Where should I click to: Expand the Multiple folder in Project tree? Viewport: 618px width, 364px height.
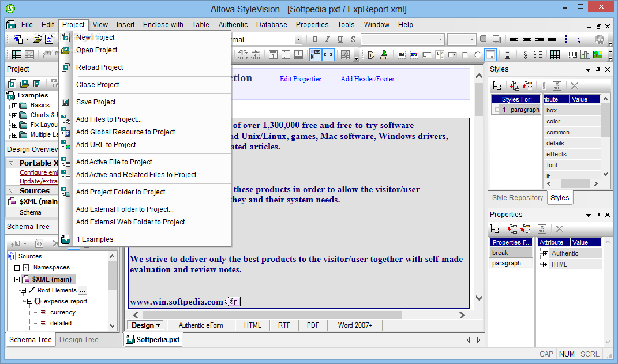(x=14, y=135)
